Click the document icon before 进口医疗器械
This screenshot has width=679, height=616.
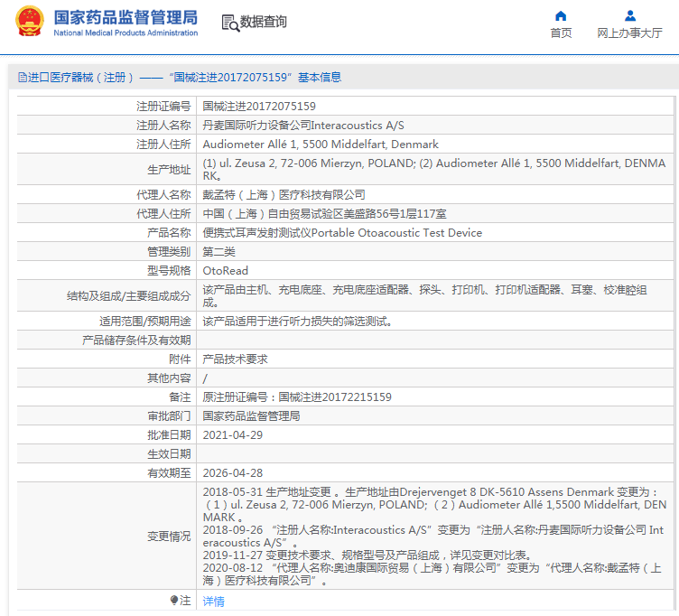click(x=22, y=78)
